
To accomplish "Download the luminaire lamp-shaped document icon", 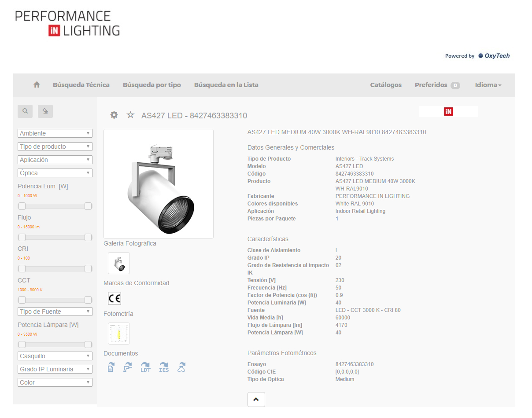I will pyautogui.click(x=181, y=367).
